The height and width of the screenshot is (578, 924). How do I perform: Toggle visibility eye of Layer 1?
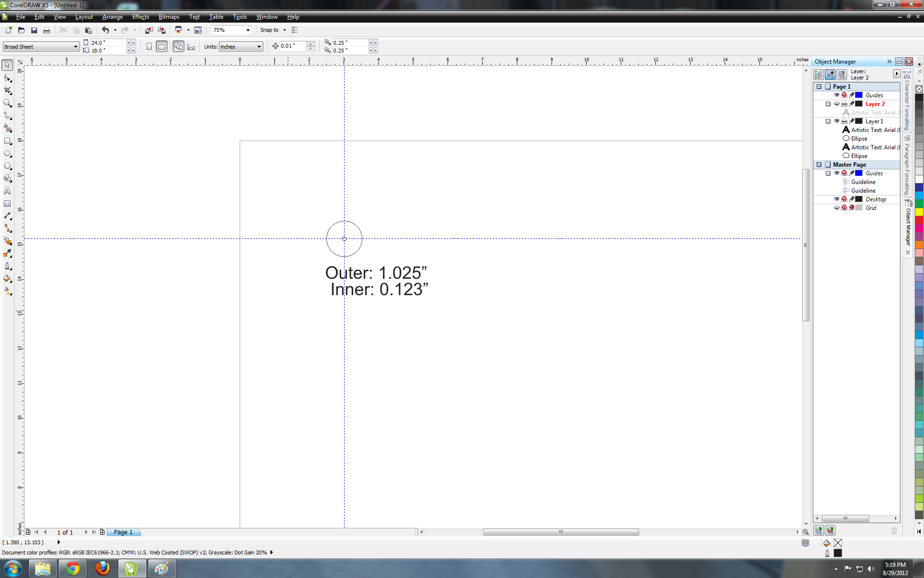click(836, 121)
